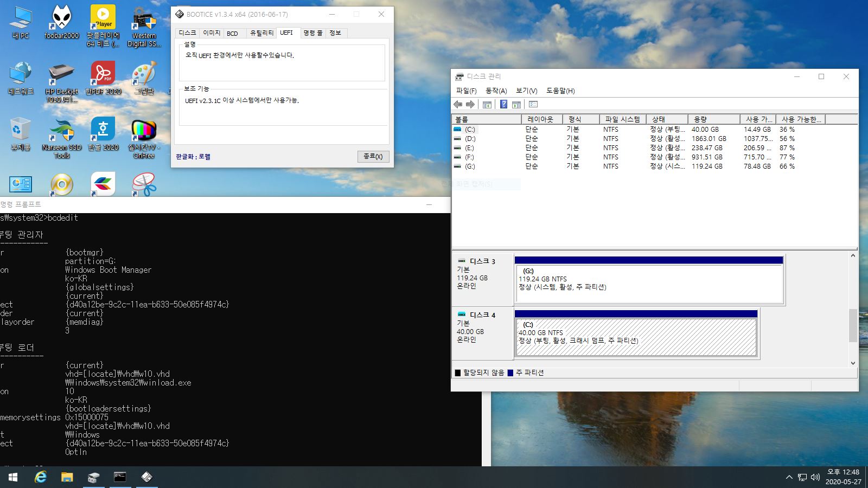Image resolution: width=868 pixels, height=488 pixels.
Task: Click the settings checklist toolbar icon in Disk Management
Action: [533, 104]
